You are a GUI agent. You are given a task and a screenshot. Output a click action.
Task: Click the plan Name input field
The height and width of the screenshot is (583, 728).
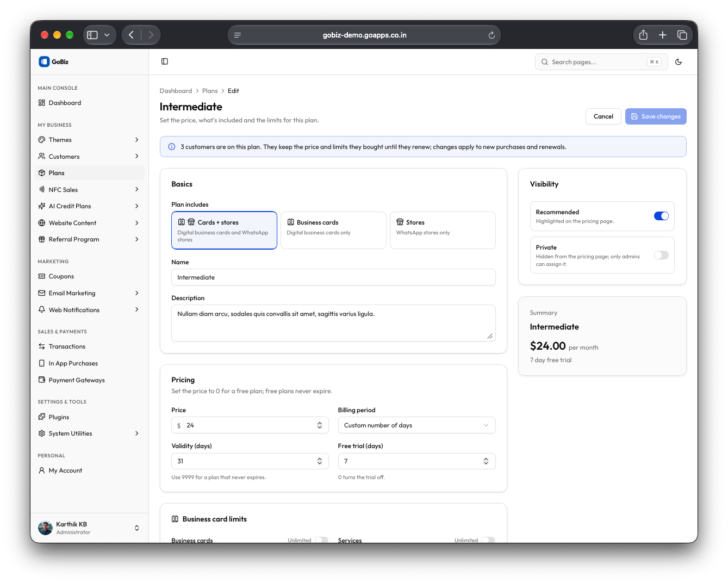333,277
